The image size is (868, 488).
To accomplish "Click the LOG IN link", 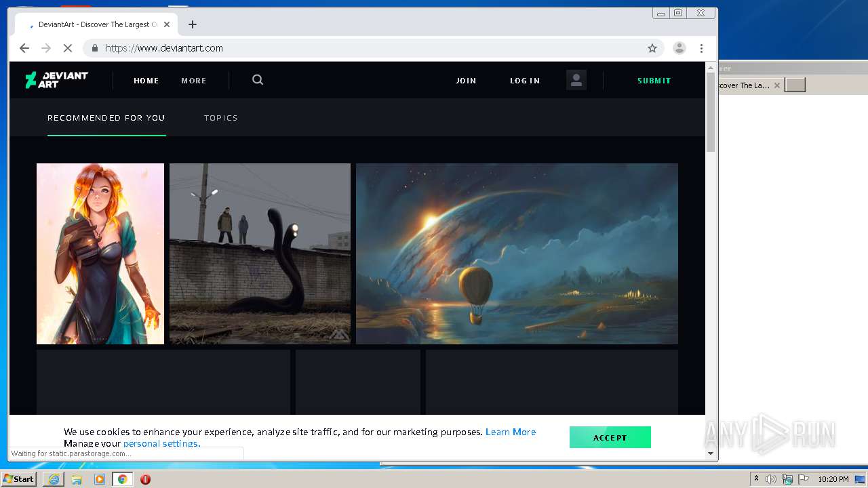I will point(525,81).
